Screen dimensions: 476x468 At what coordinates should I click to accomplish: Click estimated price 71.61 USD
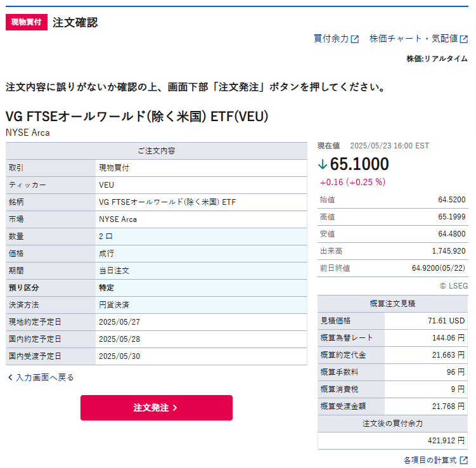446,321
